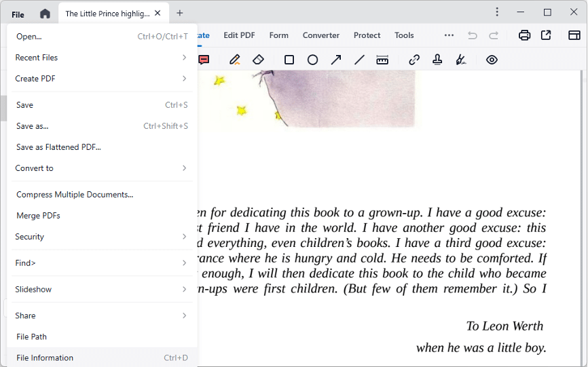Open the vertical dots window menu
The height and width of the screenshot is (367, 588).
tap(497, 12)
